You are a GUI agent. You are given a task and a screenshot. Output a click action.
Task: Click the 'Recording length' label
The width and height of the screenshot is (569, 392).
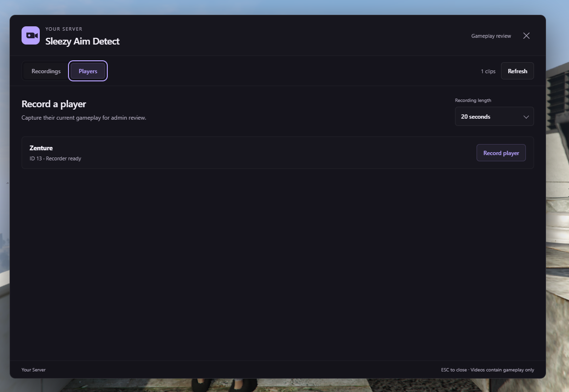473,101
